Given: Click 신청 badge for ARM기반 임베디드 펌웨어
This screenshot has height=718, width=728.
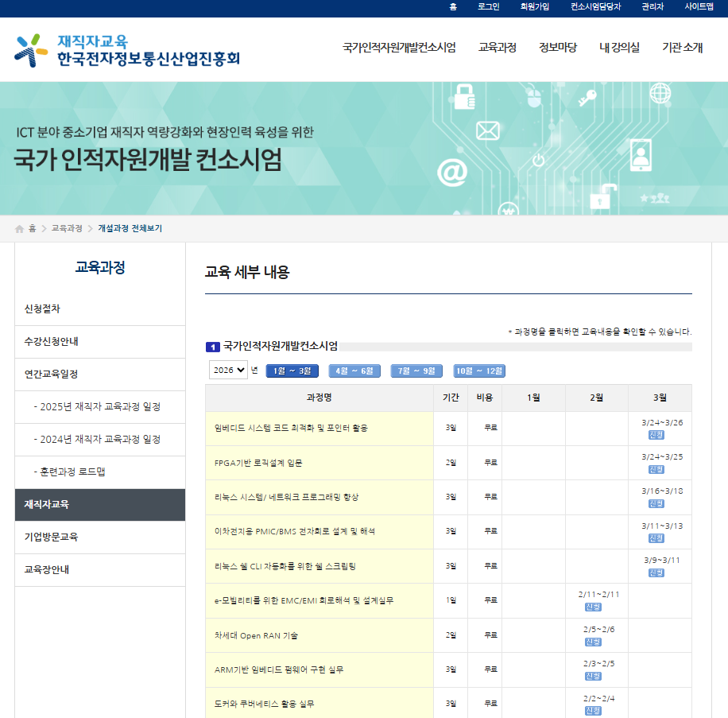Looking at the screenshot, I should point(593,676).
